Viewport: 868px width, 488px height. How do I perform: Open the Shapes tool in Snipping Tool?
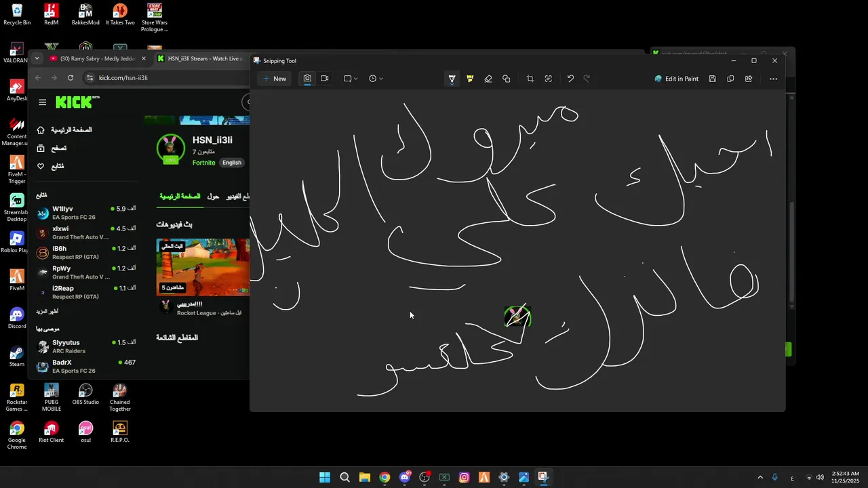coord(507,79)
